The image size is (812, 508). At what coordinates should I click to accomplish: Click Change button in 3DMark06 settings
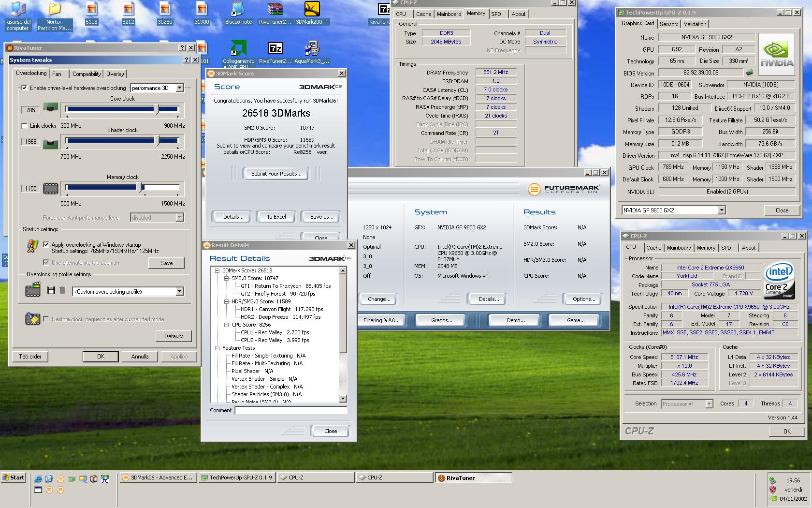(379, 299)
